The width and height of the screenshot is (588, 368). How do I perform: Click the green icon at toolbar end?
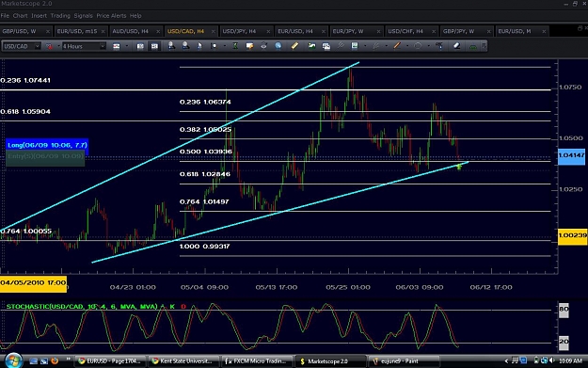[473, 46]
